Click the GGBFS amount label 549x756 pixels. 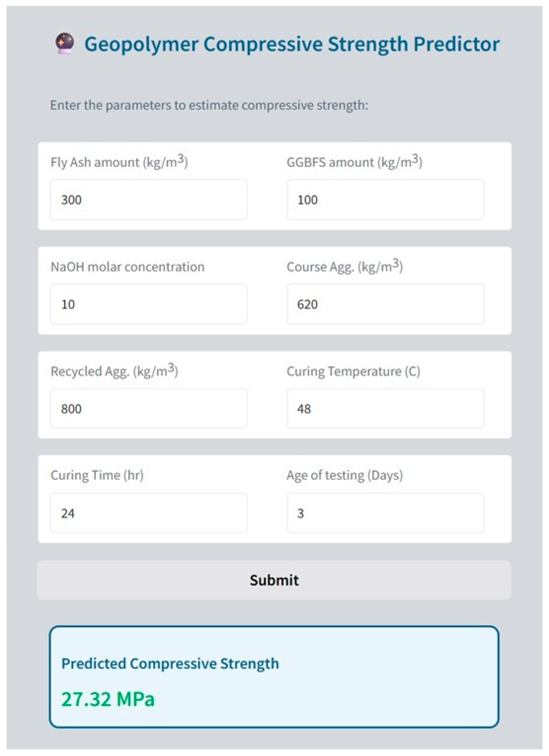354,162
